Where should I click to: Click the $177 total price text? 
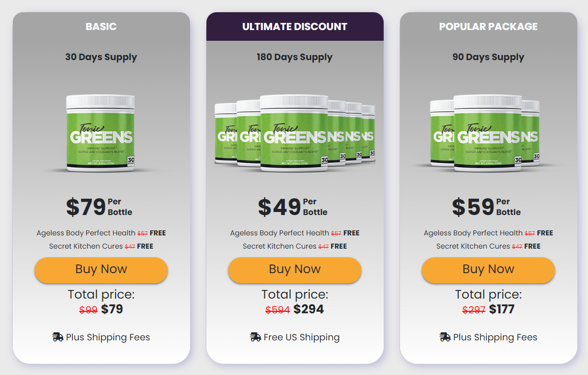click(x=502, y=309)
